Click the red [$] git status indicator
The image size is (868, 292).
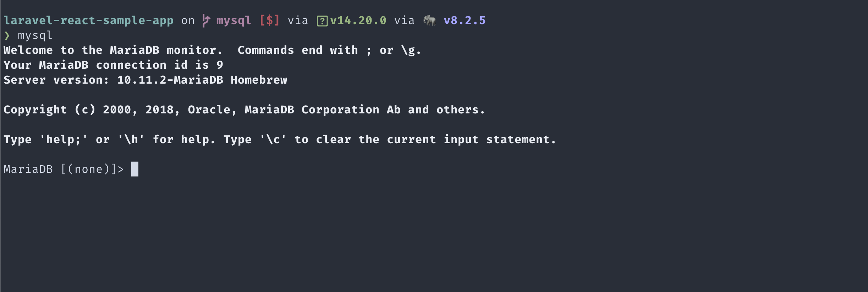point(269,21)
